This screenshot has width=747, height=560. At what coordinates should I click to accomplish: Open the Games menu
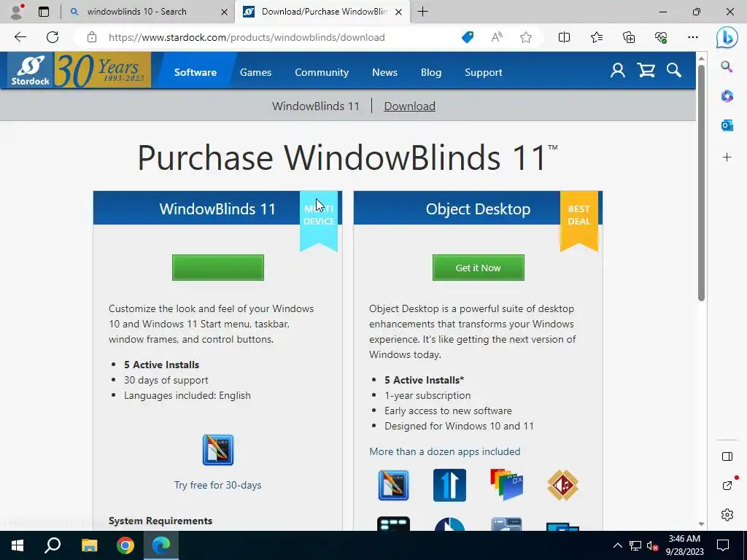click(x=255, y=72)
